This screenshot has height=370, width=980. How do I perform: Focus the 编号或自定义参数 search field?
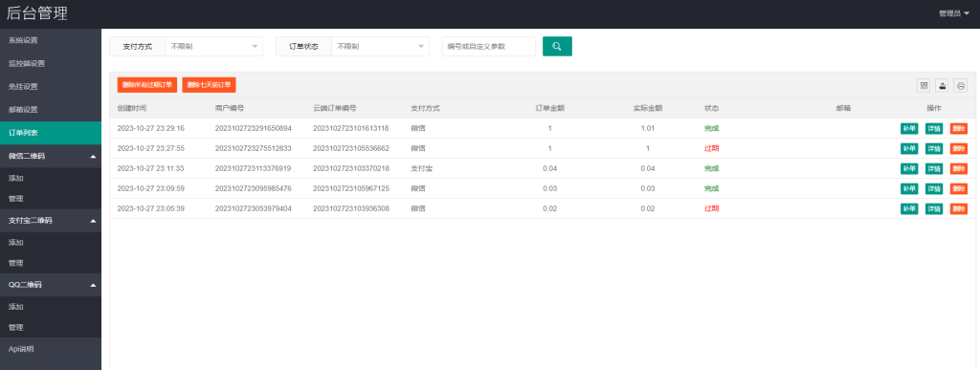pos(489,46)
